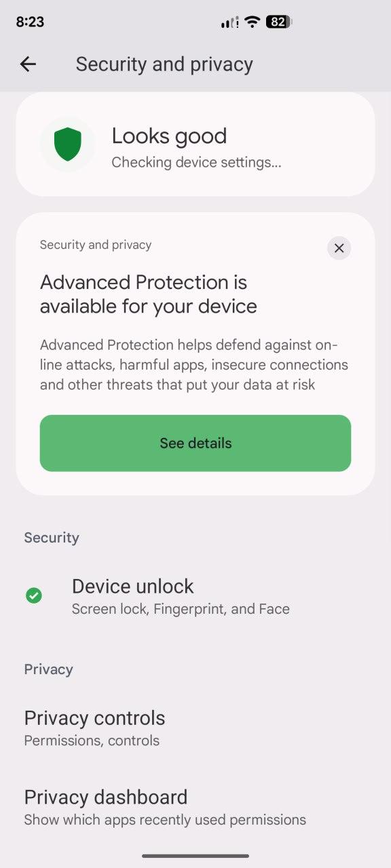The height and width of the screenshot is (868, 391).
Task: Tap the bottom home gesture bar
Action: (x=195, y=856)
